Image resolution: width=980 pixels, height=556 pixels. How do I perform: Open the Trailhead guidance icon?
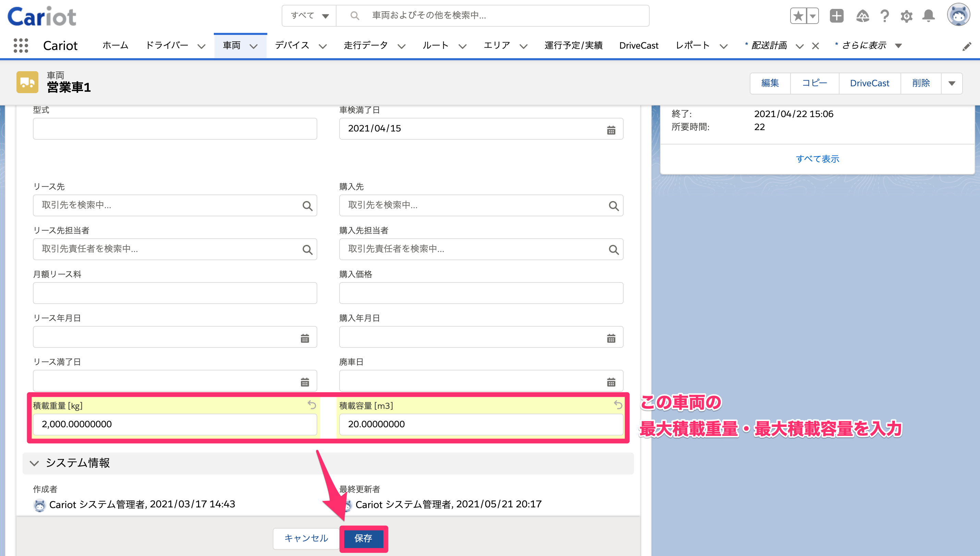862,16
